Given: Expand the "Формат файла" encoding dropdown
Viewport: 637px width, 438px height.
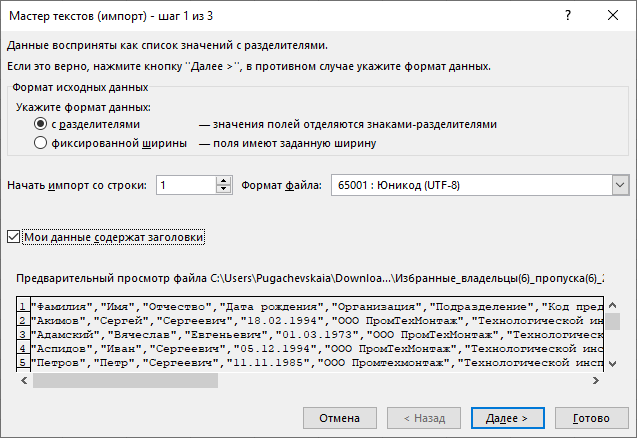Looking at the screenshot, I should point(620,185).
